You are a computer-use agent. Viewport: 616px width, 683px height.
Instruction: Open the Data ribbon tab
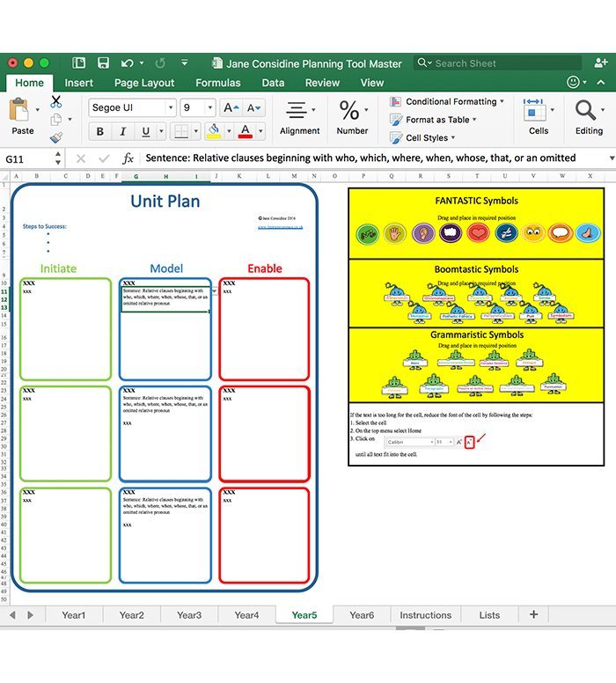coord(273,83)
